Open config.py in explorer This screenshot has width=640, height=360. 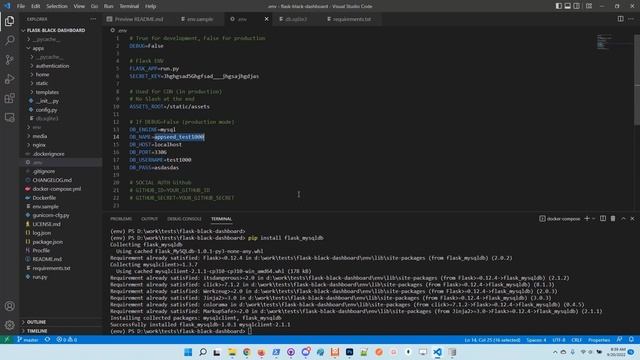pos(46,110)
